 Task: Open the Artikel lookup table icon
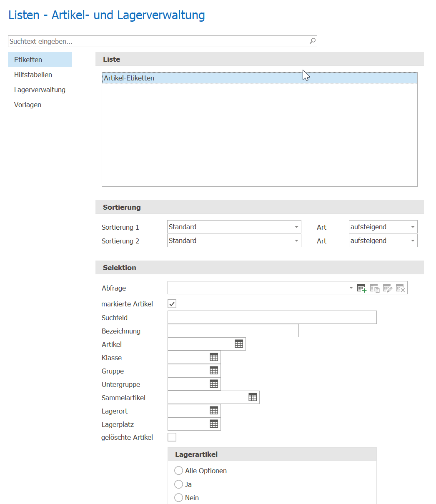click(239, 344)
